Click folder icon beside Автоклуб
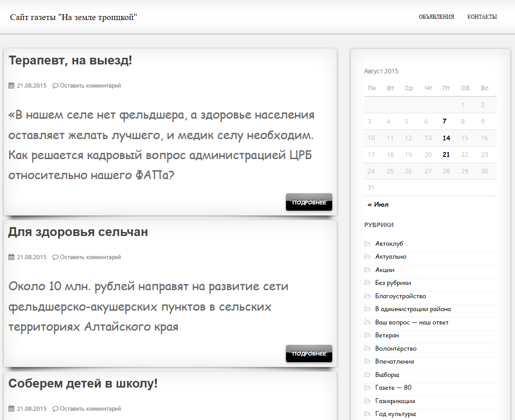 pyautogui.click(x=367, y=244)
